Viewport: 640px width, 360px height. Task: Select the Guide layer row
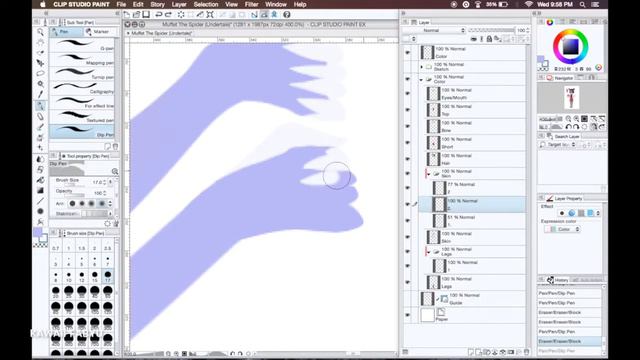click(x=473, y=299)
